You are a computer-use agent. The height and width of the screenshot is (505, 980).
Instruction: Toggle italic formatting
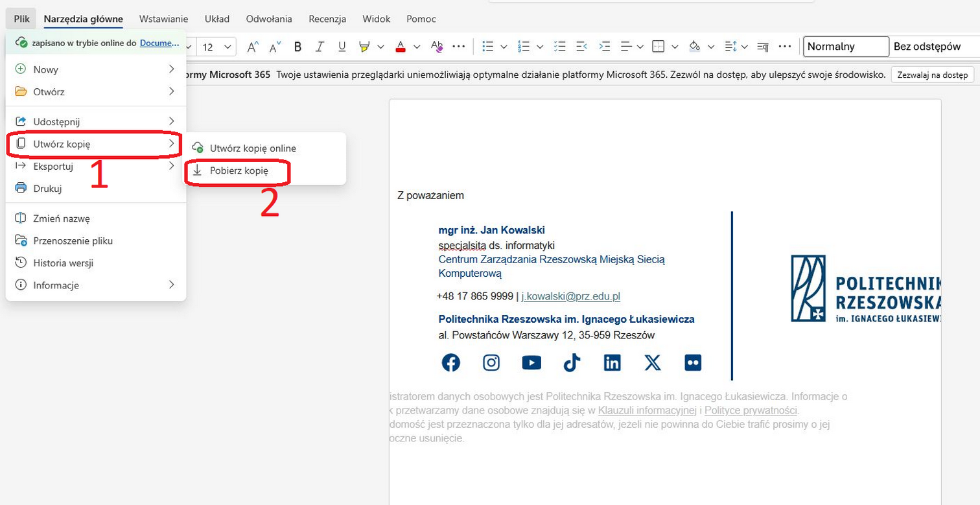click(320, 47)
